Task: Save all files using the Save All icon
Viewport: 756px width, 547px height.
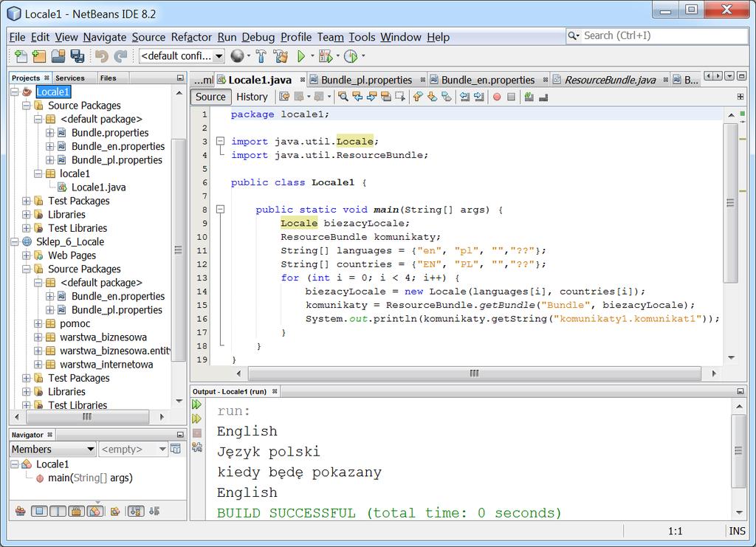Action: coord(77,56)
